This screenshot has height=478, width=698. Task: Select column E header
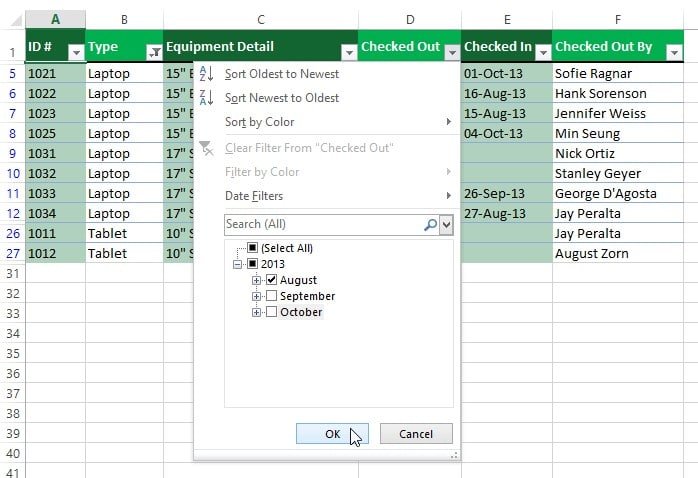click(x=507, y=20)
